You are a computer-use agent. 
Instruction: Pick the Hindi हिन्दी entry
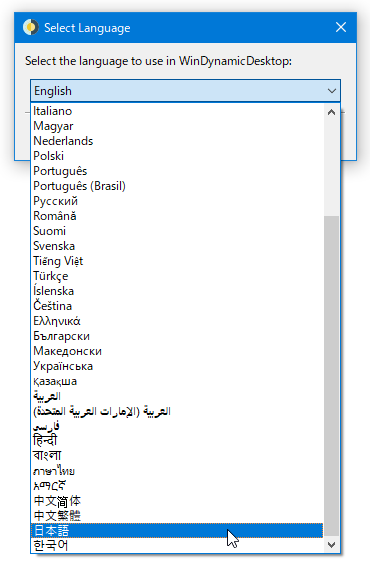click(177, 441)
